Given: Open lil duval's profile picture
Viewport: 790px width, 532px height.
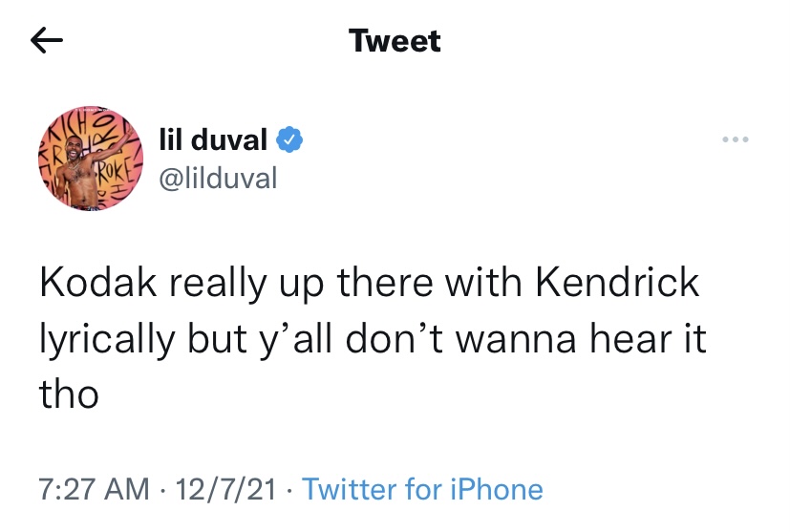Looking at the screenshot, I should pos(91,159).
